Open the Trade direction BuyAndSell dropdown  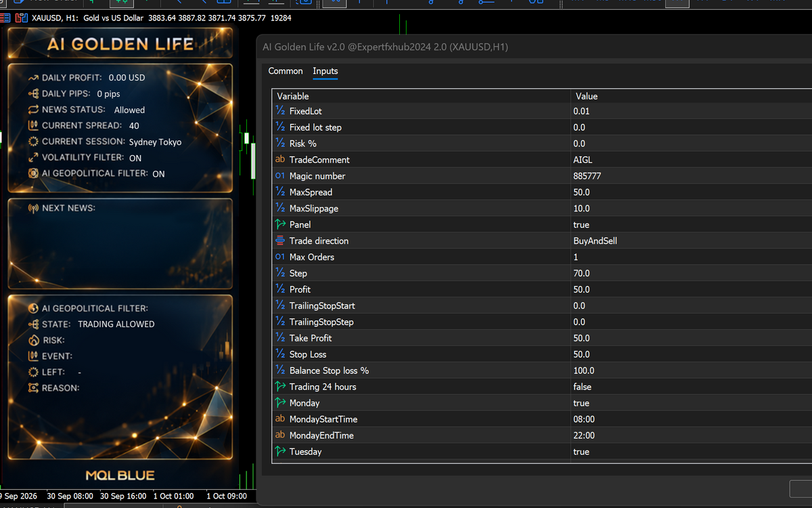pyautogui.click(x=595, y=241)
